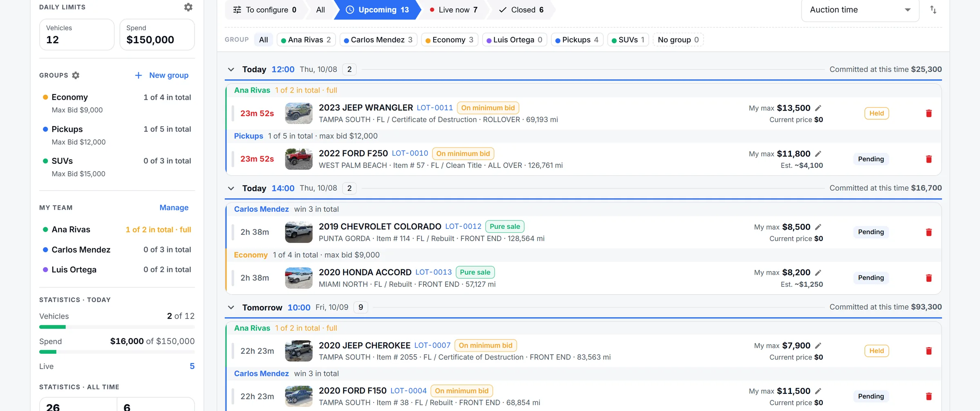980x411 pixels.
Task: Edit the daily Spend $150,000 field
Action: (x=157, y=35)
